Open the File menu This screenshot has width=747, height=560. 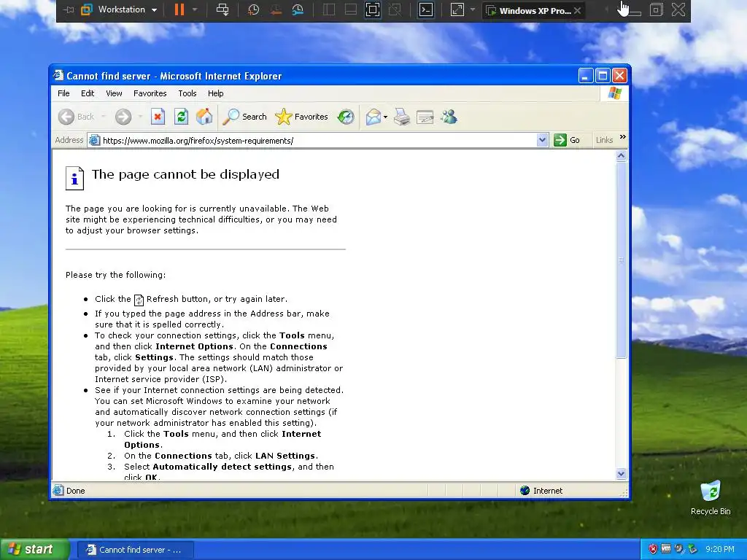click(63, 93)
